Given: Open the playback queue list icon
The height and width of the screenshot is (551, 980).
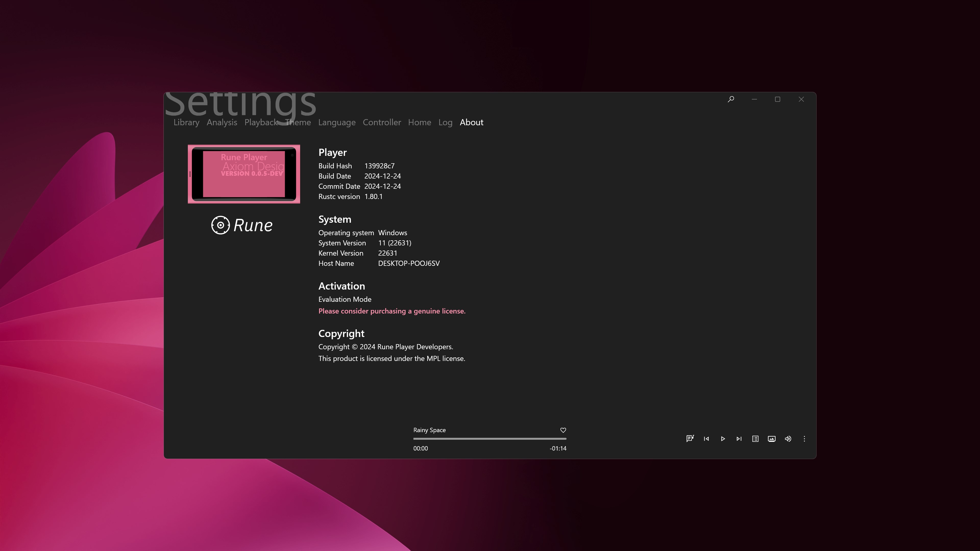Looking at the screenshot, I should coord(755,439).
